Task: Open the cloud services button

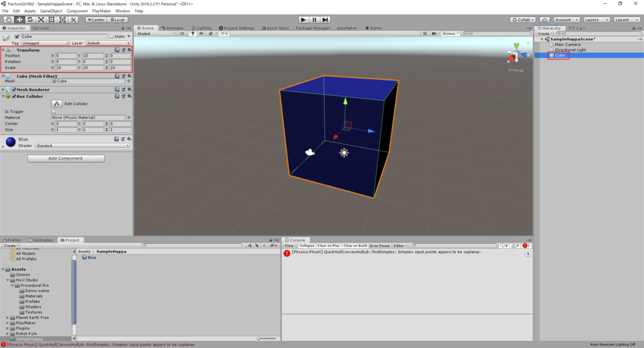Action: 545,19
